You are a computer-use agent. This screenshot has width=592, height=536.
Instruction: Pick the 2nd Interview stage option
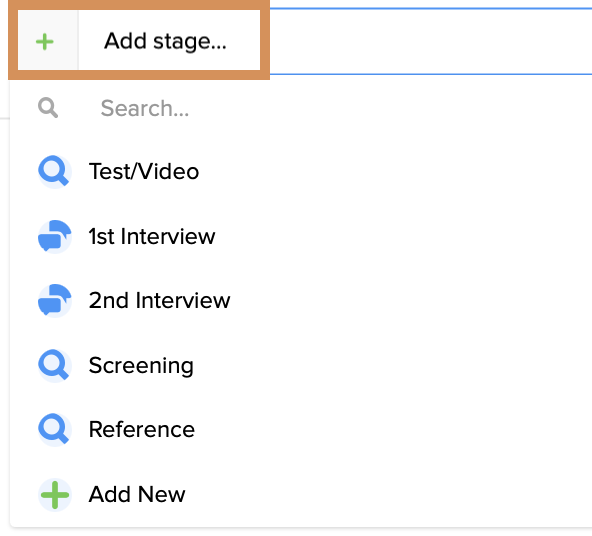pyautogui.click(x=301, y=300)
